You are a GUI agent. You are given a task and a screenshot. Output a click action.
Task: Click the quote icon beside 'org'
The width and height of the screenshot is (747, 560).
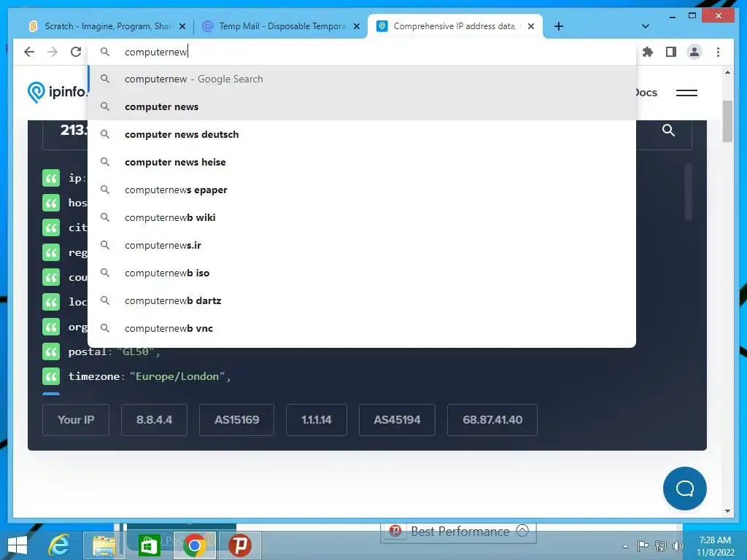coord(51,327)
